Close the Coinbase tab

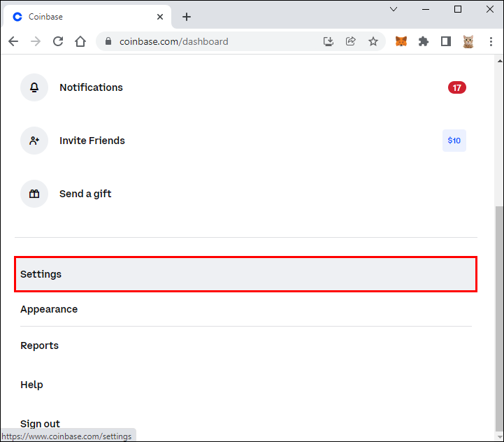point(160,17)
